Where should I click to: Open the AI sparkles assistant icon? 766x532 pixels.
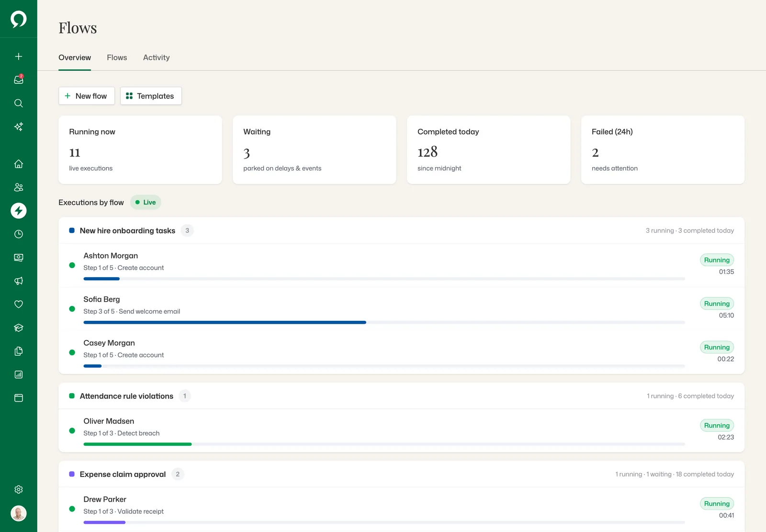click(x=19, y=126)
